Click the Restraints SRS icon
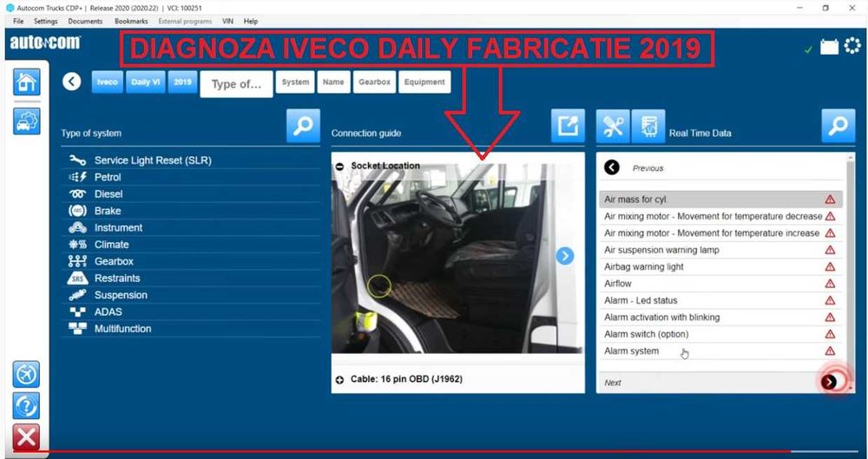868x459 pixels. [x=77, y=279]
